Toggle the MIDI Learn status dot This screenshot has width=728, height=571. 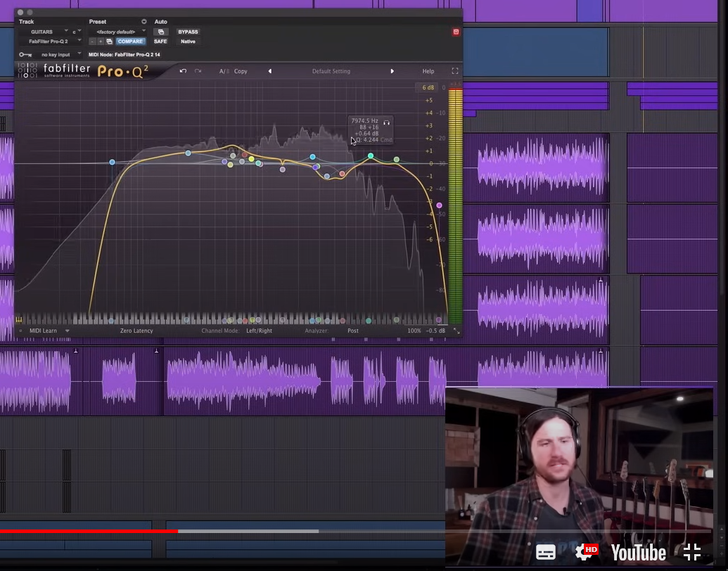(20, 331)
